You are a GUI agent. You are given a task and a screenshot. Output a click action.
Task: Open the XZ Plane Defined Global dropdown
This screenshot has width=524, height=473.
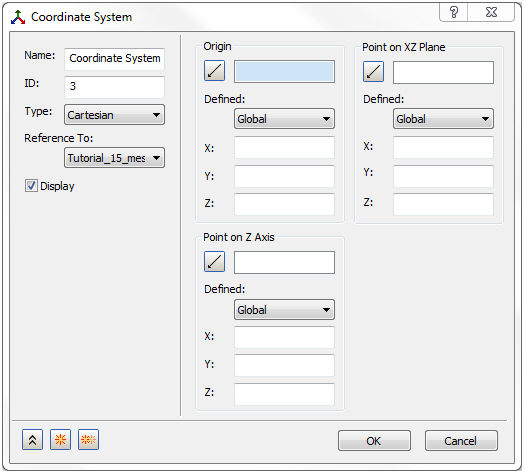click(443, 119)
